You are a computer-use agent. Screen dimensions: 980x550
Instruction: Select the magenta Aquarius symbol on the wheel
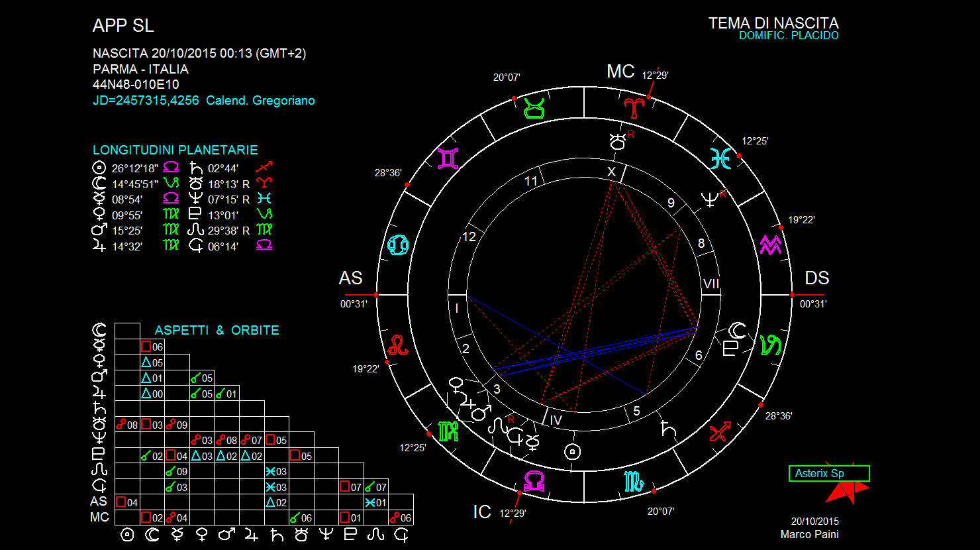point(770,245)
